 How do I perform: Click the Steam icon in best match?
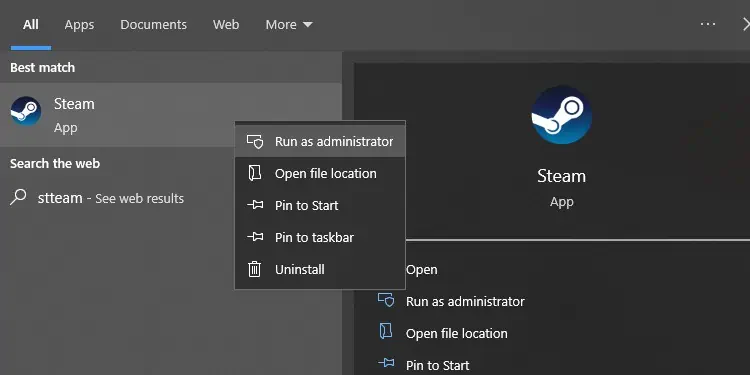[x=26, y=111]
